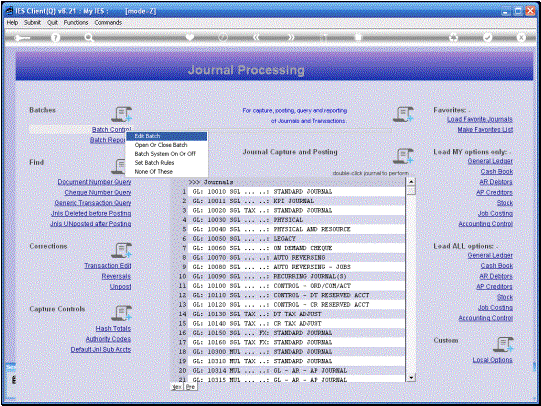Open Generic Transaction Query link

tap(93, 203)
